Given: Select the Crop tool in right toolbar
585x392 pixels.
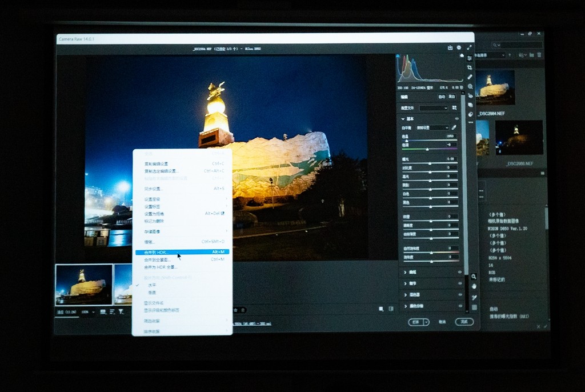Looking at the screenshot, I should click(470, 67).
